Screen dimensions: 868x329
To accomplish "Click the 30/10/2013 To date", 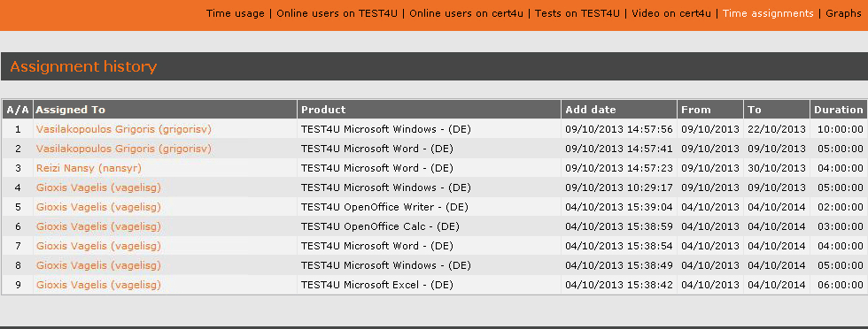I will point(777,168).
